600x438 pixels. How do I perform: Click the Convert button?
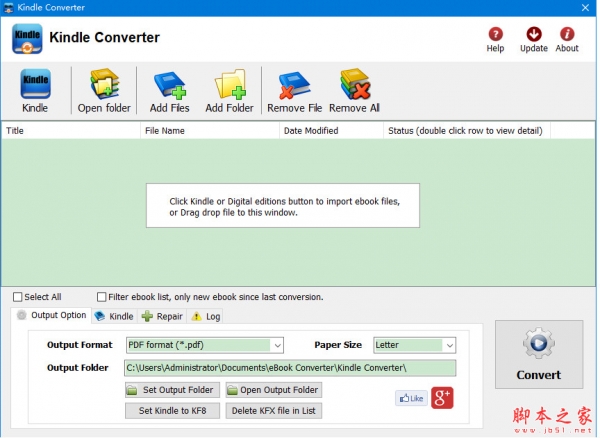point(539,354)
